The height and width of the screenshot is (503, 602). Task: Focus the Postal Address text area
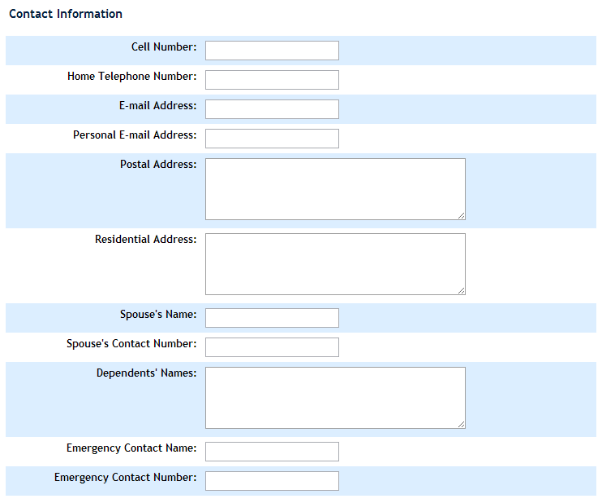pos(335,188)
